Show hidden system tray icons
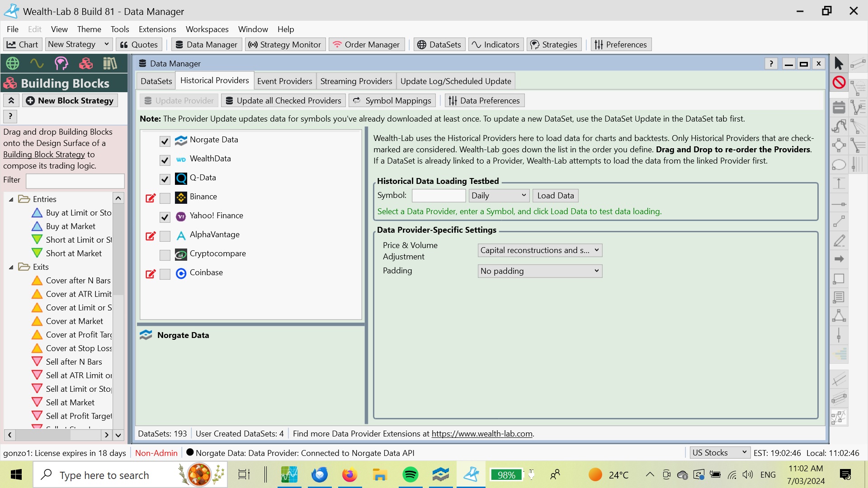 (x=650, y=474)
